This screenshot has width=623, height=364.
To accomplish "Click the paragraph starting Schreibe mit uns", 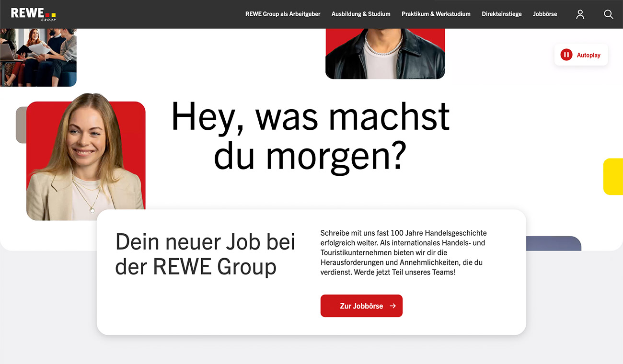I will (404, 252).
